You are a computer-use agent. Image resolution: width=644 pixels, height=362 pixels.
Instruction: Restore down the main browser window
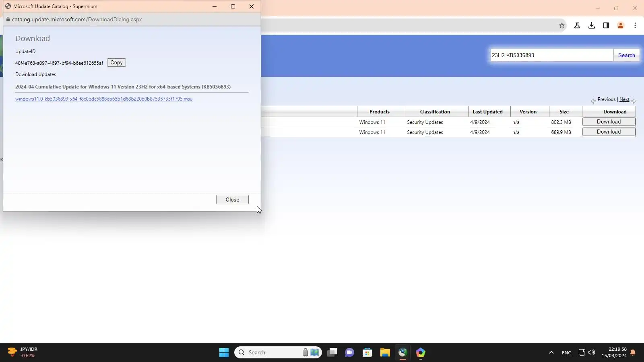click(616, 8)
